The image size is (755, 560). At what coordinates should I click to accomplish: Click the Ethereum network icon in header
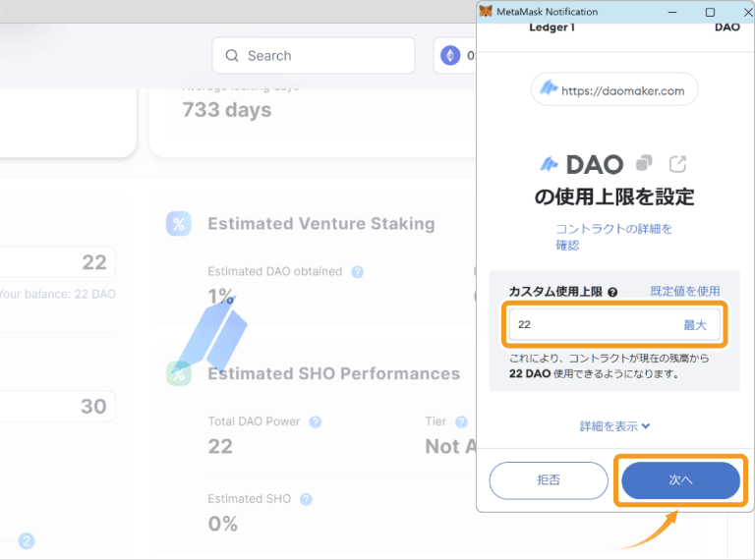450,56
